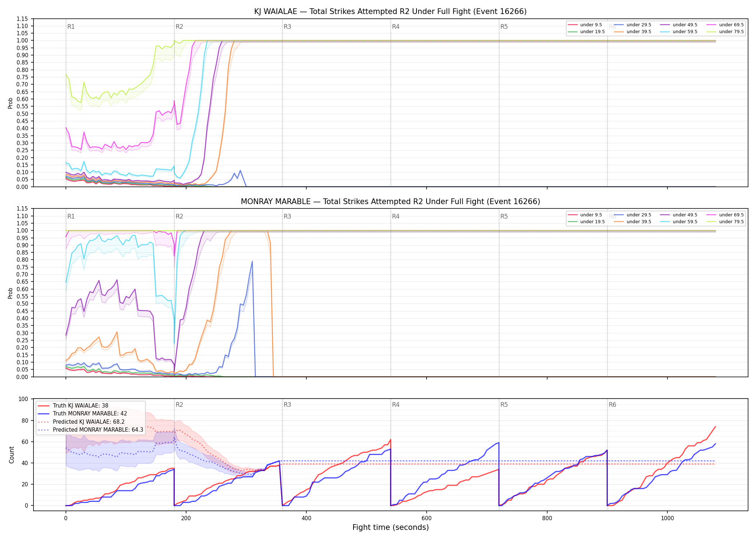Click the 'Count' y-axis label

[x=12, y=455]
